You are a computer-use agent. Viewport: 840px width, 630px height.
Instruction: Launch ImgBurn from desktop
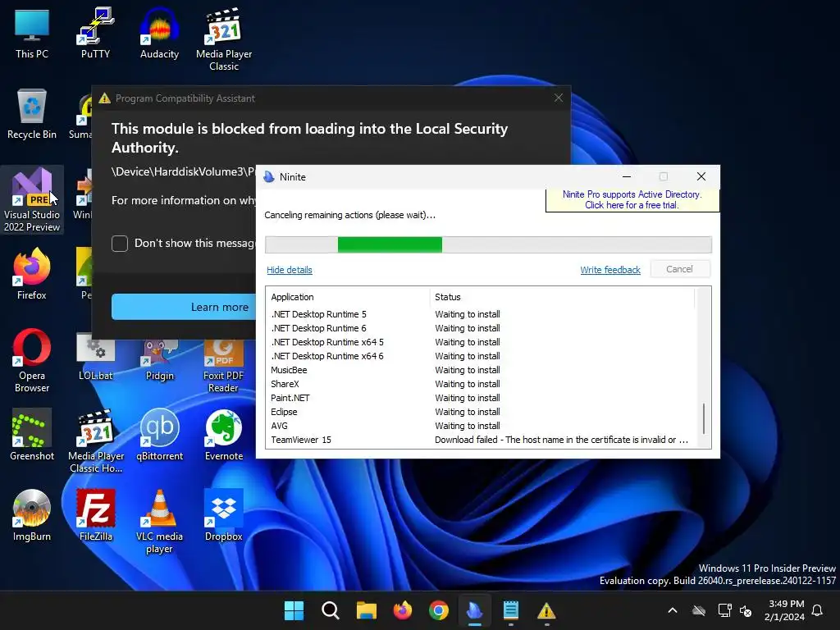tap(32, 516)
